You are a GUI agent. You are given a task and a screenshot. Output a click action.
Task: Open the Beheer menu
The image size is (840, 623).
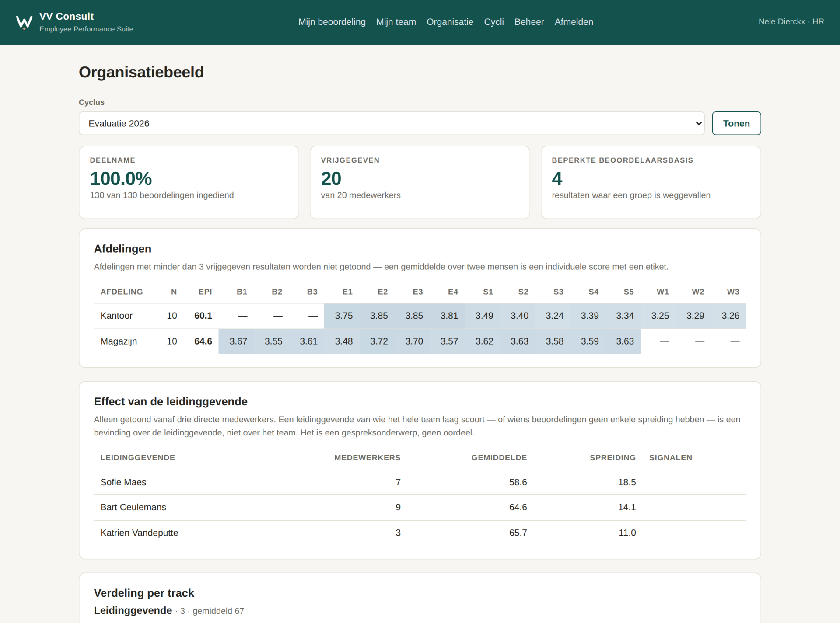tap(529, 22)
